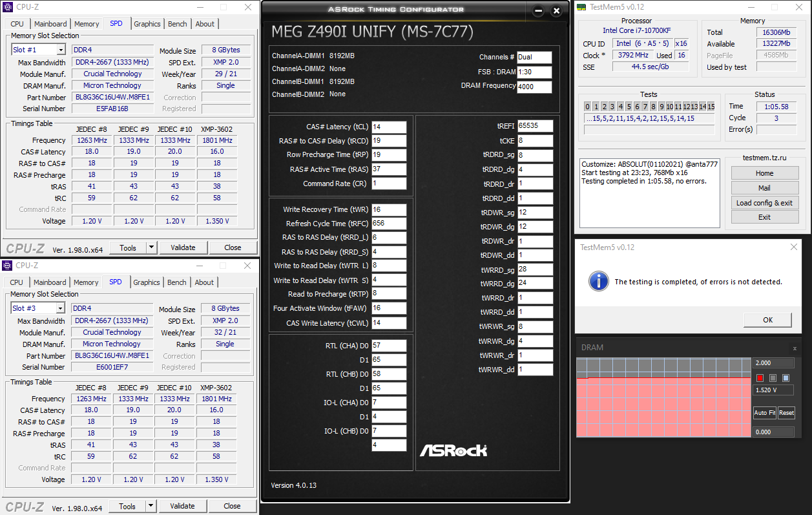This screenshot has height=515, width=812.
Task: Click the TestMem5 log text box
Action: pyautogui.click(x=650, y=193)
